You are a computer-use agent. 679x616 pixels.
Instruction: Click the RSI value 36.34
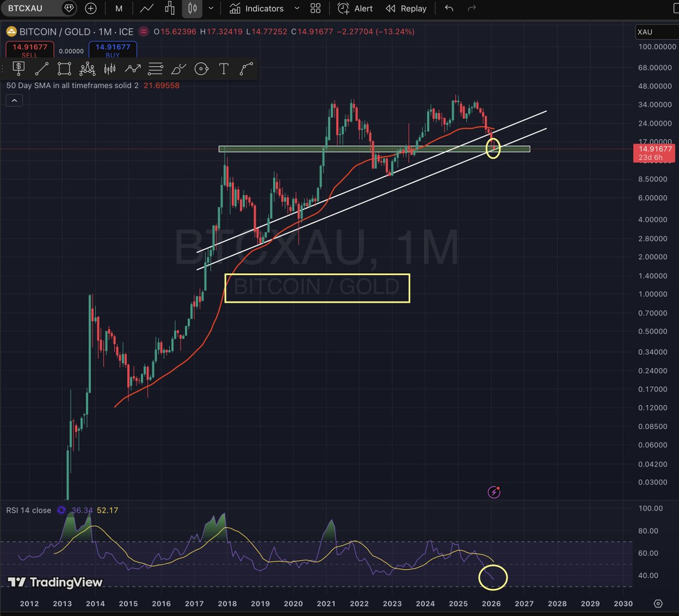83,510
